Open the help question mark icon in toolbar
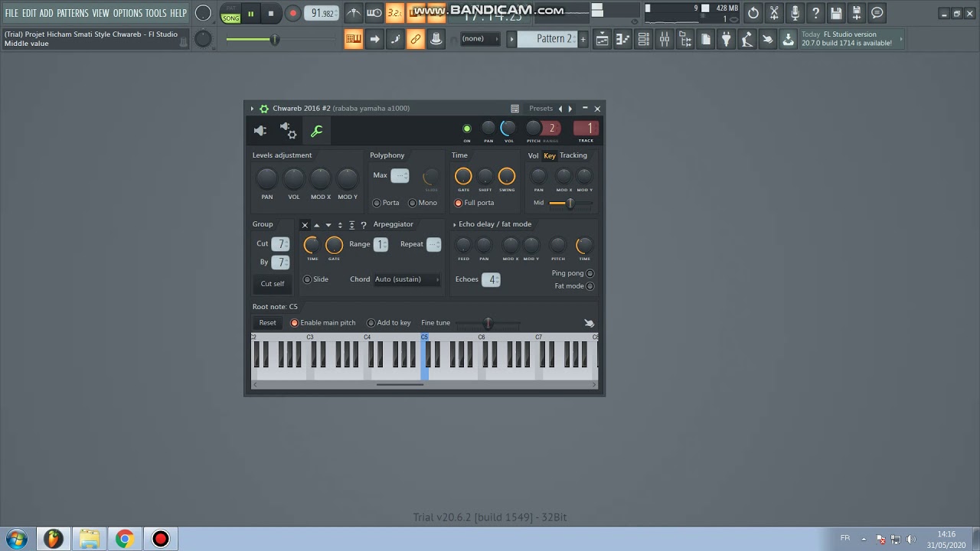 click(x=815, y=13)
